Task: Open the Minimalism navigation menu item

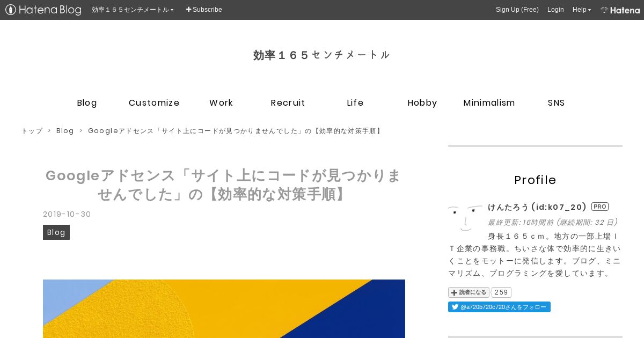Action: click(x=489, y=102)
